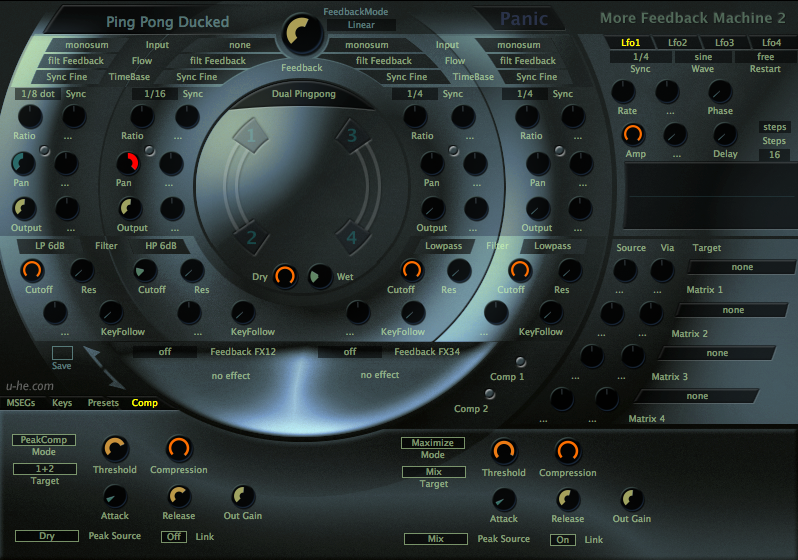The height and width of the screenshot is (560, 798).
Task: Click the LFO Rate knob
Action: click(x=623, y=92)
